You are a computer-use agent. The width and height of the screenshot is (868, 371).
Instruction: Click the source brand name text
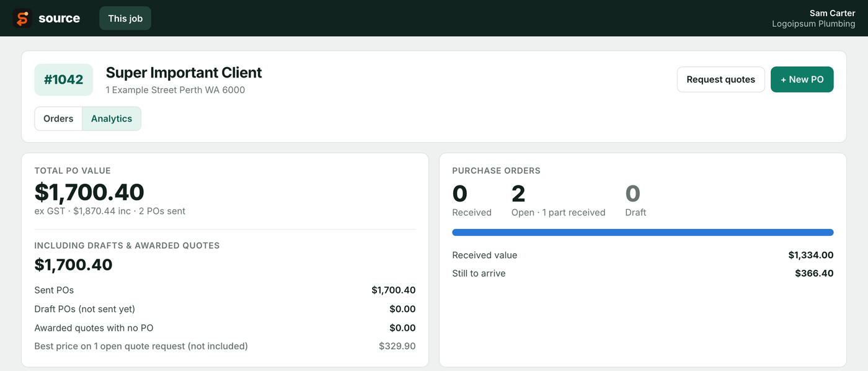point(59,19)
